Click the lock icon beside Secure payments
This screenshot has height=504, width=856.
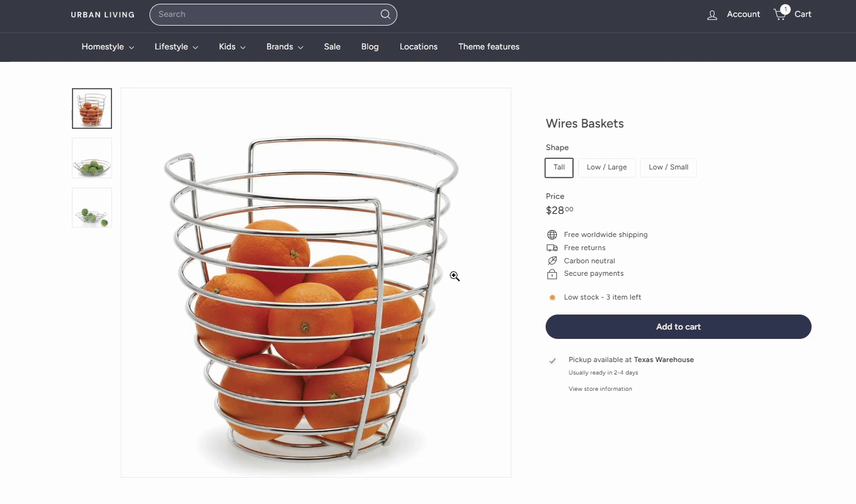(552, 274)
